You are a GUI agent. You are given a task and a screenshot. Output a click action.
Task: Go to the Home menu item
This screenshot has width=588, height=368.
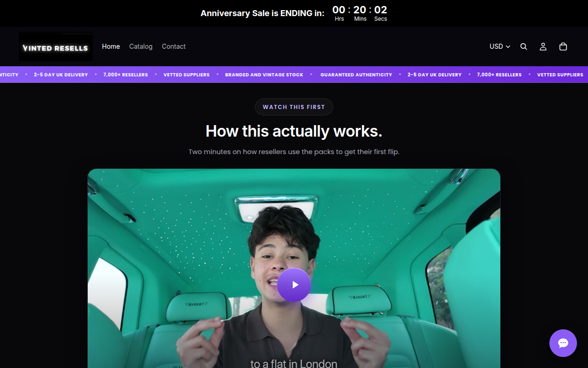pos(111,46)
